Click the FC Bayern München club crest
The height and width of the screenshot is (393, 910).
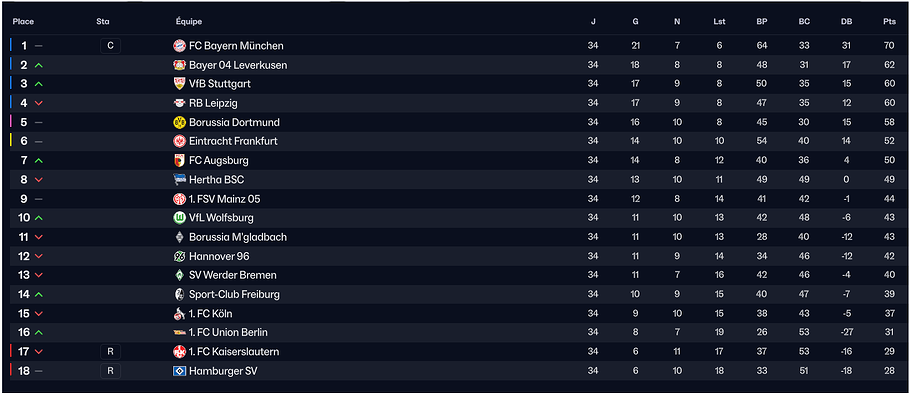179,46
